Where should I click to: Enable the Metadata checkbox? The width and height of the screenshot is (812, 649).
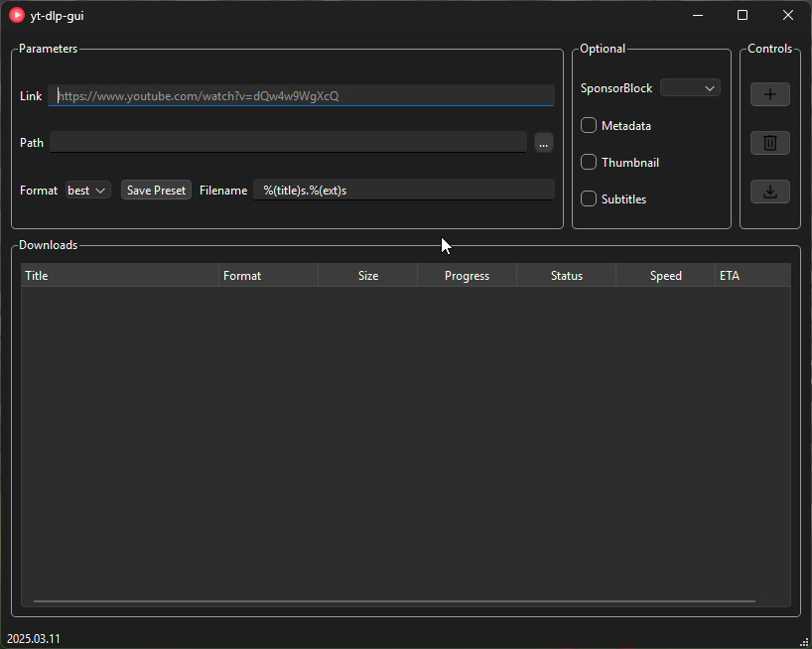(589, 125)
